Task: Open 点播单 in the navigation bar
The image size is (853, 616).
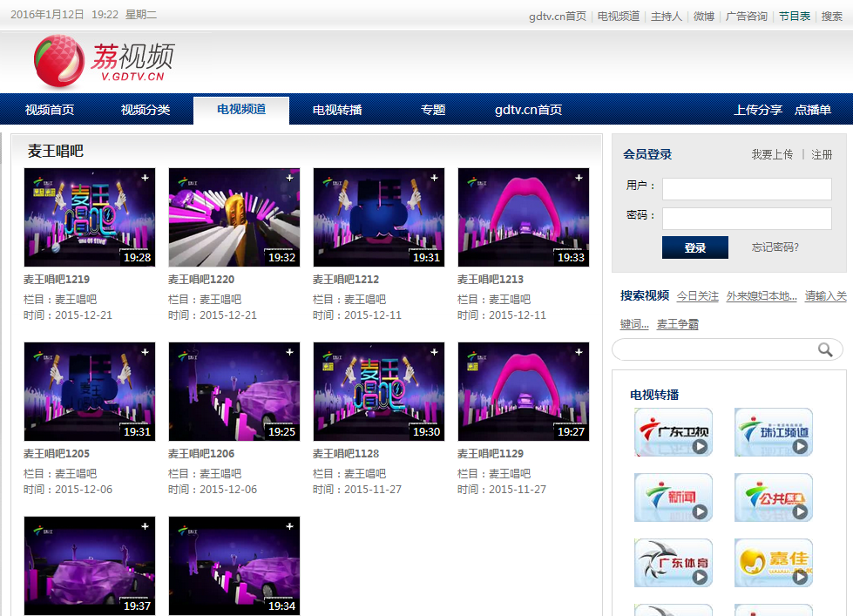Action: 813,110
